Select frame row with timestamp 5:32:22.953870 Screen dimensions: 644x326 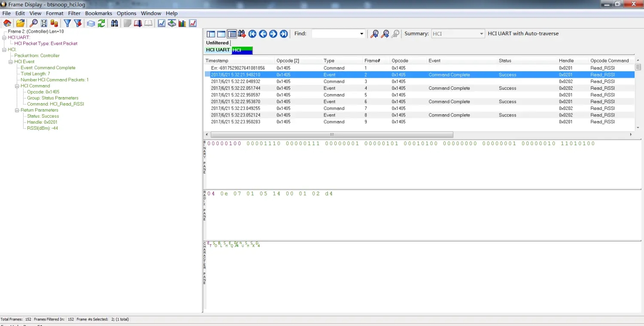(x=419, y=102)
